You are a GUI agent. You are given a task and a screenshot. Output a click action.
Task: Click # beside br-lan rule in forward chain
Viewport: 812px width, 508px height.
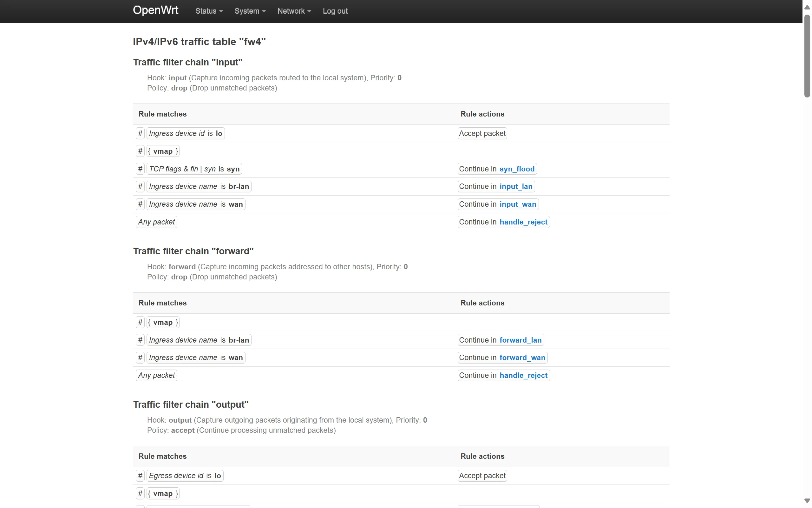[x=140, y=340]
